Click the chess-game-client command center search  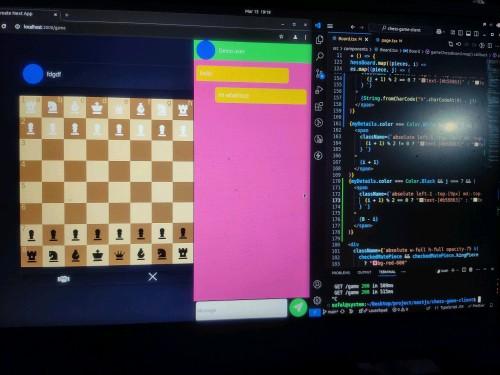[x=401, y=29]
